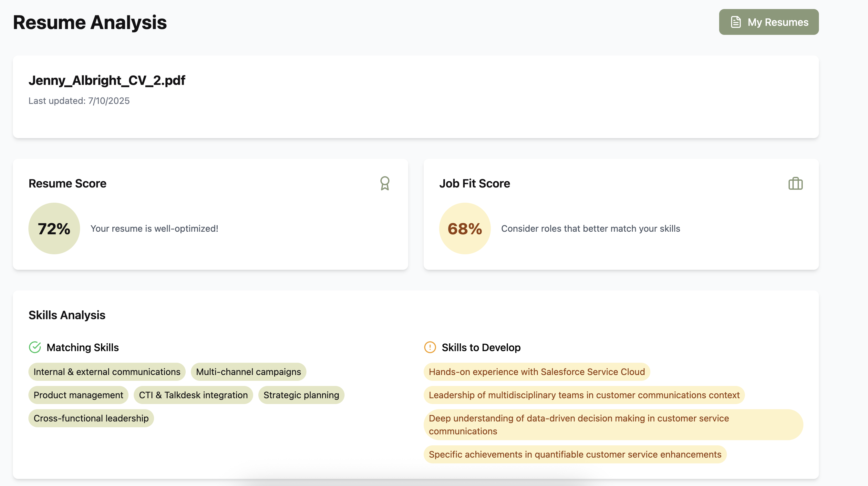Click the green checkmark beside Matching Skills
Image resolution: width=868 pixels, height=486 pixels.
[x=35, y=347]
